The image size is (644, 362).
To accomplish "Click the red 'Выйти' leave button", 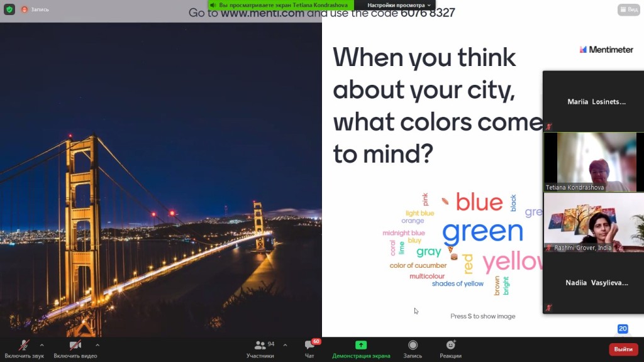I will 623,349.
